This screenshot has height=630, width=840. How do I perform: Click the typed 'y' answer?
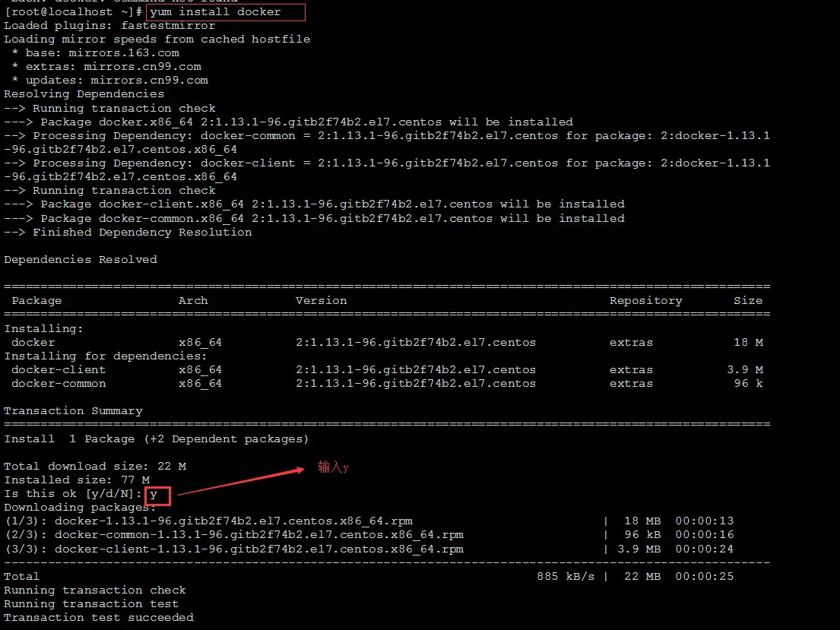(x=154, y=495)
